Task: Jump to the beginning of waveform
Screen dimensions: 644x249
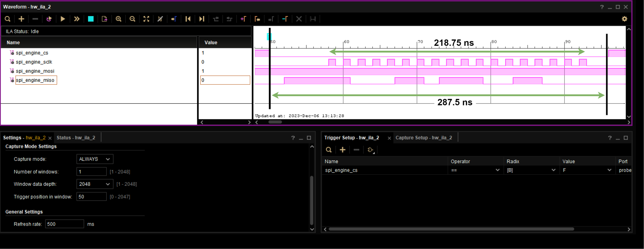Action: point(188,19)
